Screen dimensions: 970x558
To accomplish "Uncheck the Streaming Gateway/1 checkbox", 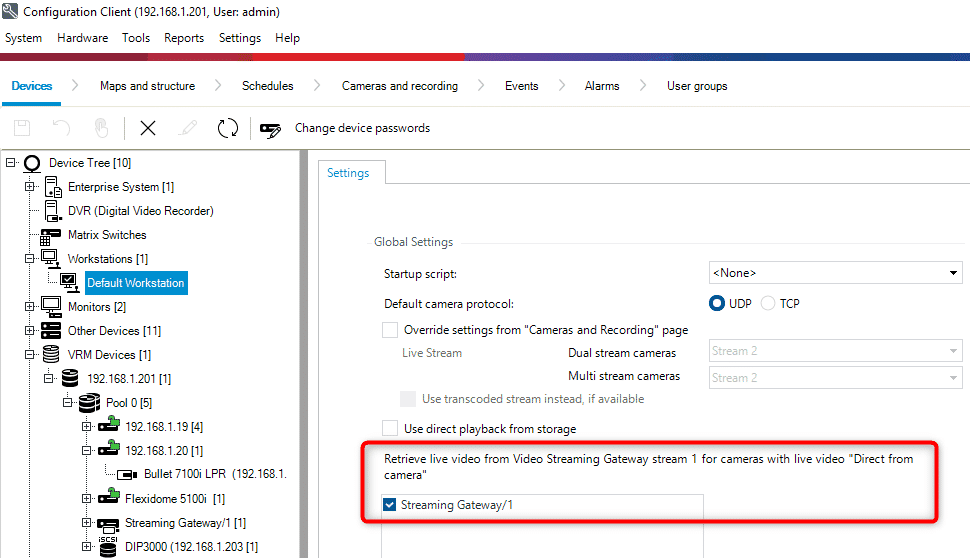I will click(390, 506).
